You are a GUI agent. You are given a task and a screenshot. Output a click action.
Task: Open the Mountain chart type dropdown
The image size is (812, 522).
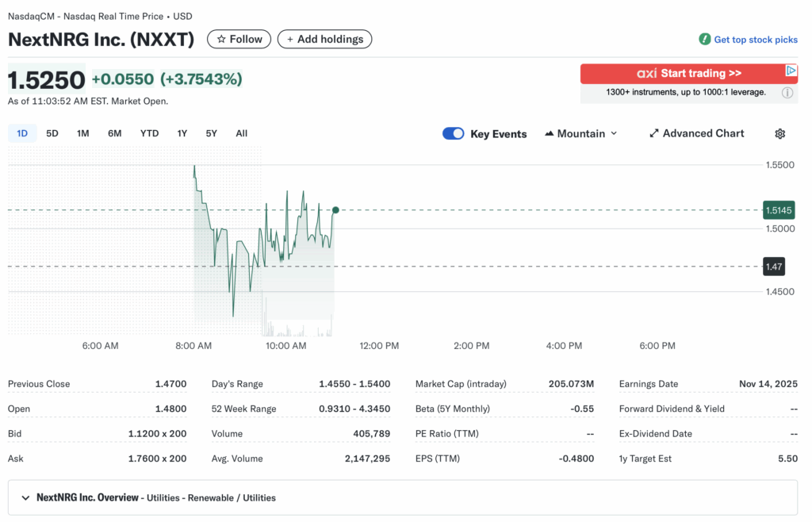point(581,133)
